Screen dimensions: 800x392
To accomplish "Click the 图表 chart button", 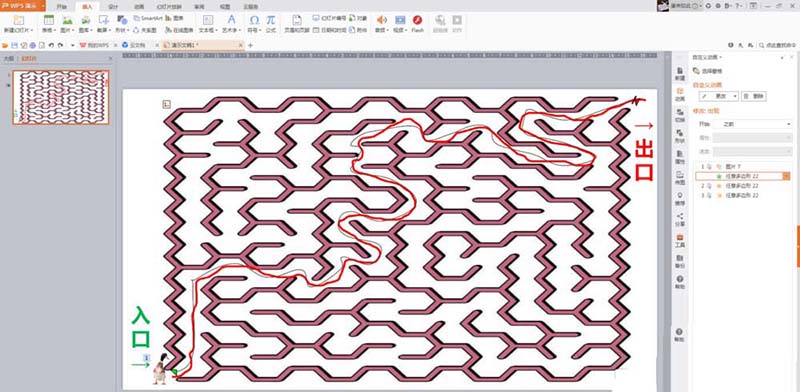I will coord(174,17).
